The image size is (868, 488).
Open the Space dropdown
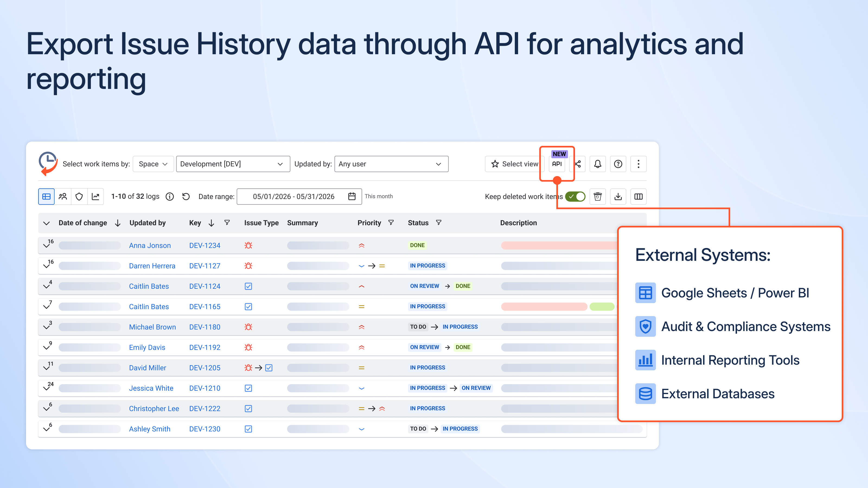tap(153, 164)
